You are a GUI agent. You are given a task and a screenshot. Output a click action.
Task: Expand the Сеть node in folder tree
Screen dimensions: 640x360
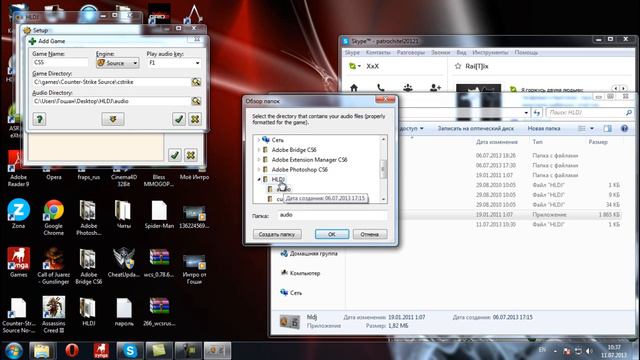(258, 140)
